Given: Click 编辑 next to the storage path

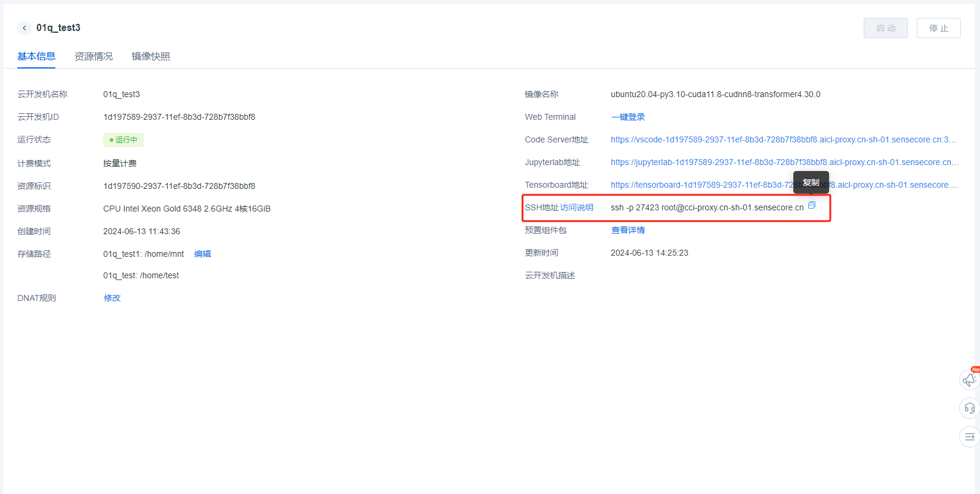Looking at the screenshot, I should coord(203,254).
